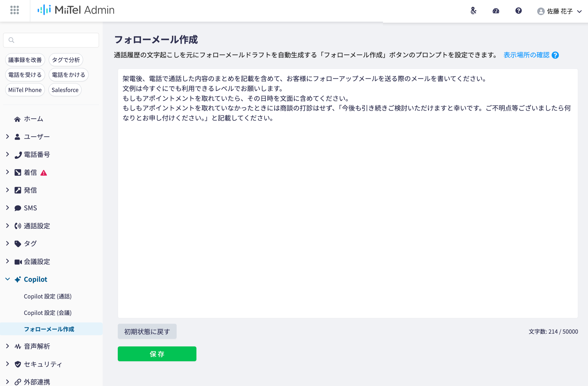The height and width of the screenshot is (386, 588).
Task: Click the ringing phone icon beside 通話設定
Action: (x=18, y=226)
